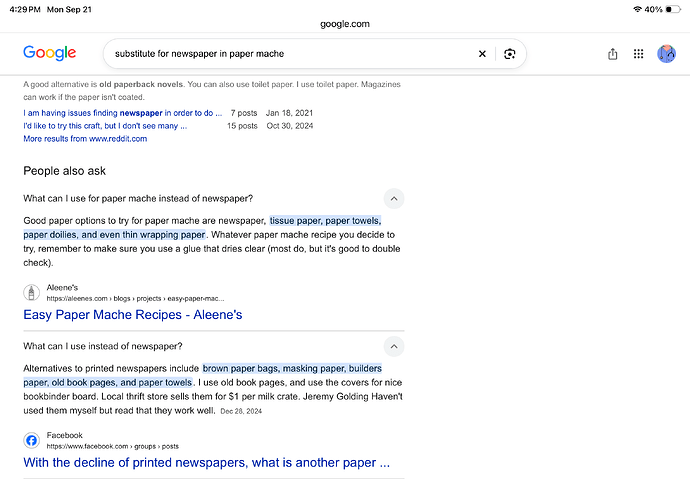Open 'With the decline of printed newspapers' result
Image resolution: width=690 pixels, height=479 pixels.
tap(206, 462)
